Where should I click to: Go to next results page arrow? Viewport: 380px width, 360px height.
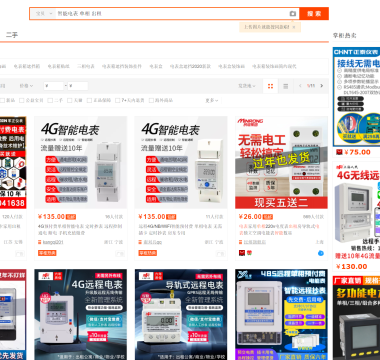point(322,86)
